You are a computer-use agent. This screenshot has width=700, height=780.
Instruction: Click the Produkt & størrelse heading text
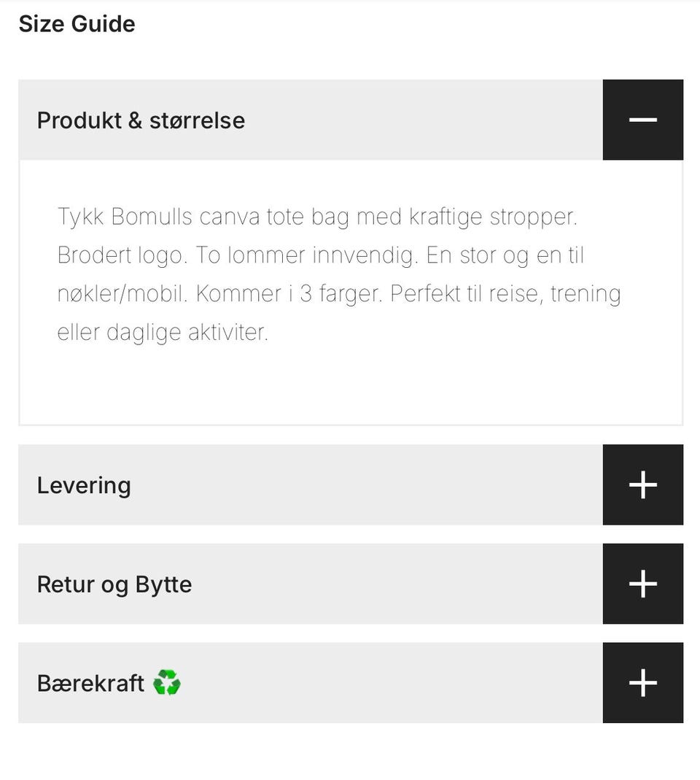click(141, 120)
